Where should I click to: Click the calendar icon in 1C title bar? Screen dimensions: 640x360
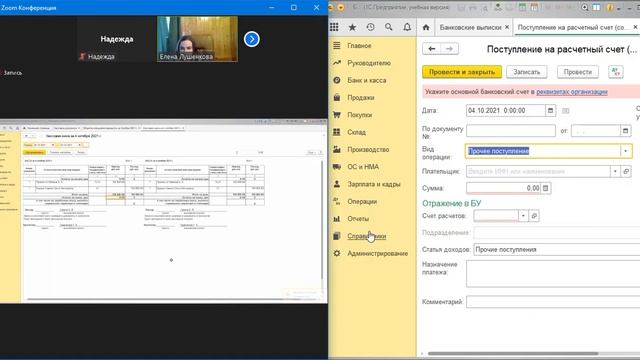pyautogui.click(x=534, y=7)
